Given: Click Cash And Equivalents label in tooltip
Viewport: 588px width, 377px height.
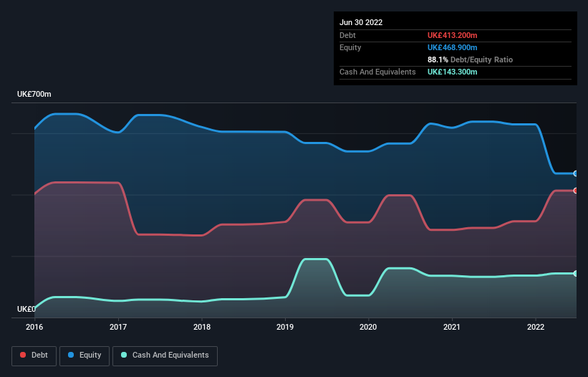Looking at the screenshot, I should pos(377,72).
